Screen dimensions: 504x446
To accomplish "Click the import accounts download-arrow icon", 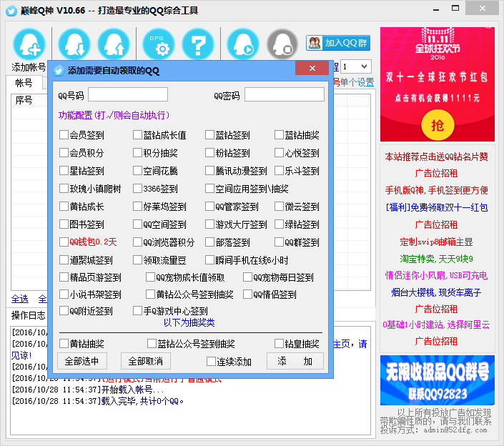I will coord(74,44).
